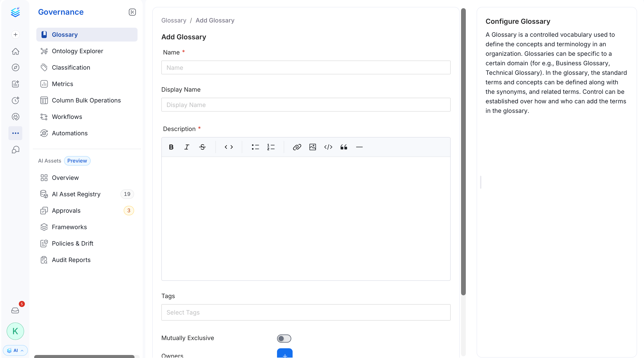Click Add Glossary breadcrumb
This screenshot has height=358, width=644.
coord(215,20)
